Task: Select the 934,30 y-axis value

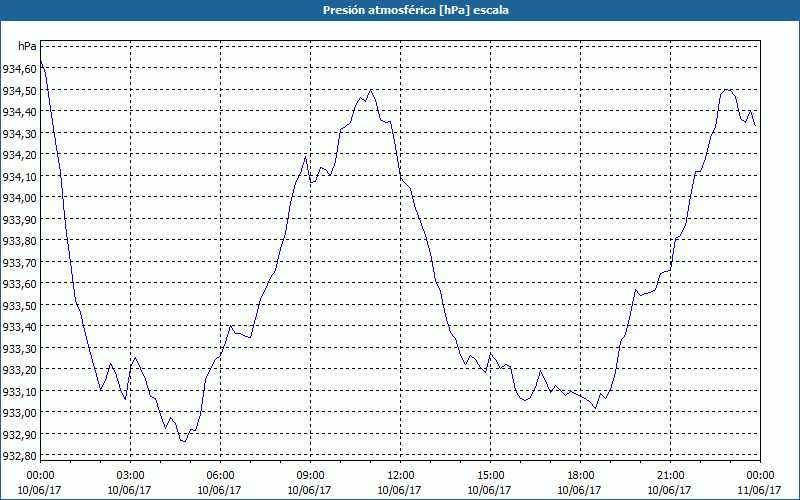Action: pyautogui.click(x=19, y=133)
